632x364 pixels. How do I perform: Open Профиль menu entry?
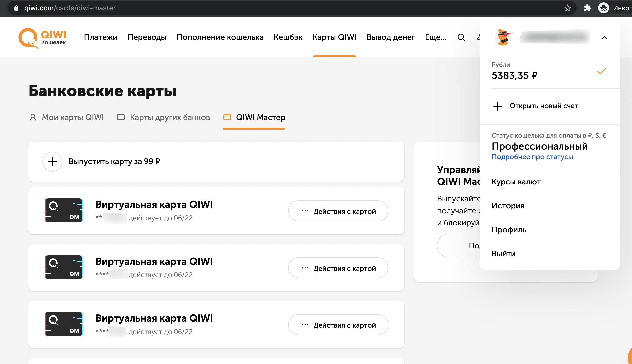coord(509,230)
